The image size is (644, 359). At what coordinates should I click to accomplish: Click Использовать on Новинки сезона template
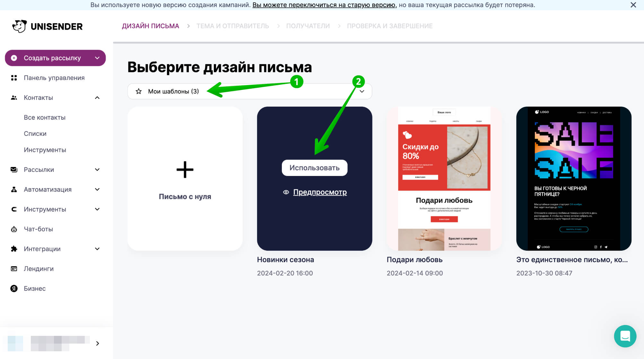click(x=314, y=168)
